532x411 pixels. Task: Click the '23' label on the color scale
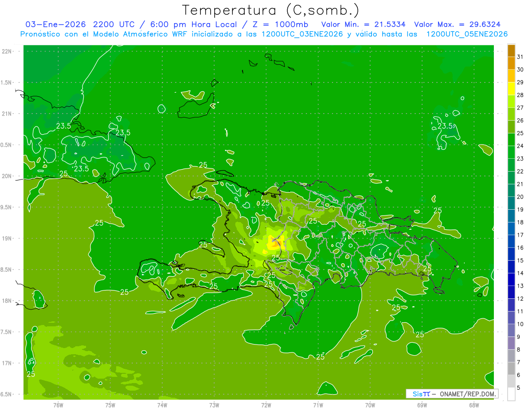pyautogui.click(x=520, y=159)
